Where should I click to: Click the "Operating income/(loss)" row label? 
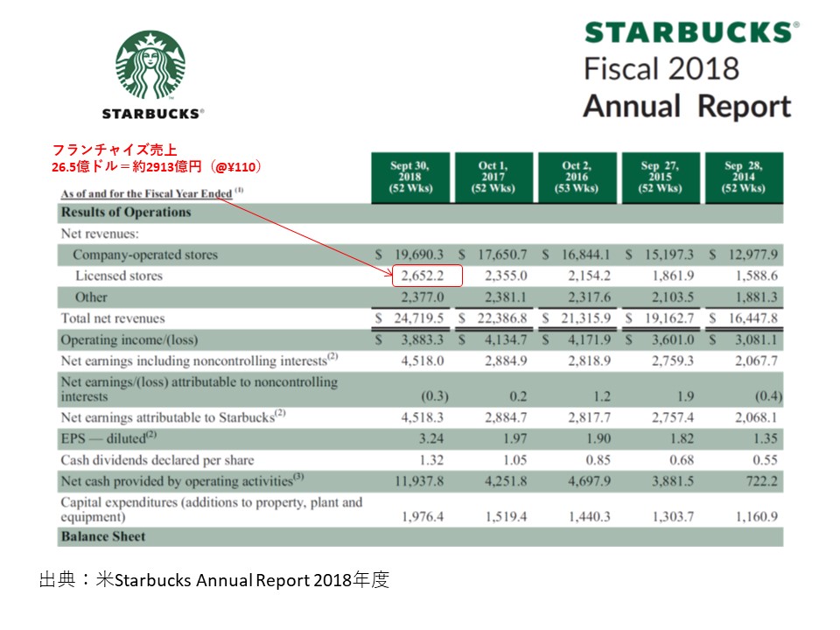(129, 339)
